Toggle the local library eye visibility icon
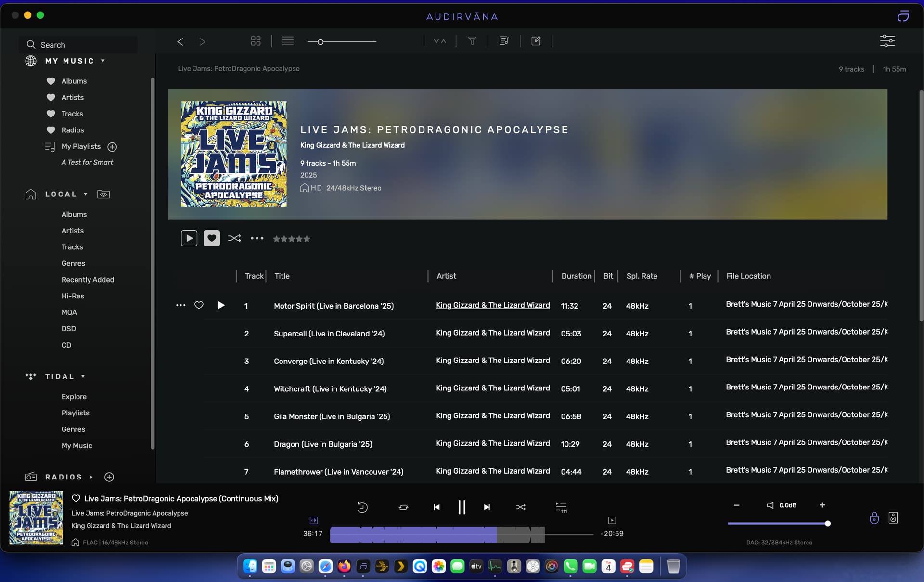924x582 pixels. [103, 194]
